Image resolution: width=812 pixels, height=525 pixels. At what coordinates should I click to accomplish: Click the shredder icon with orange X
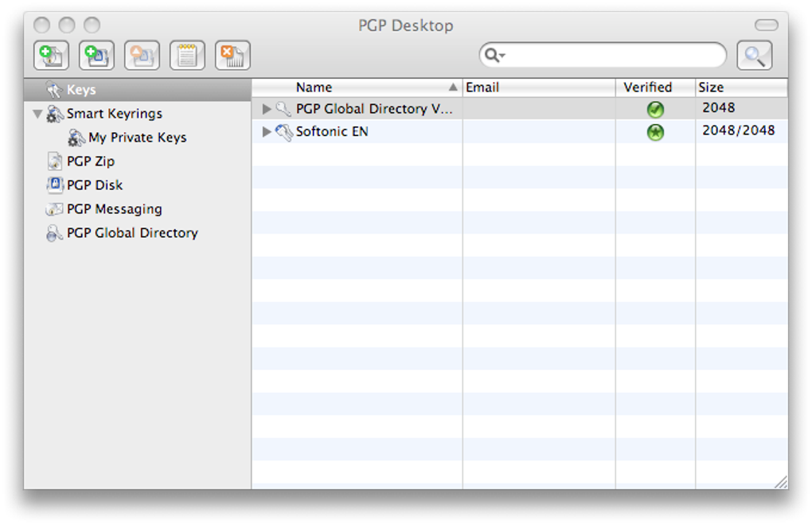coord(232,56)
